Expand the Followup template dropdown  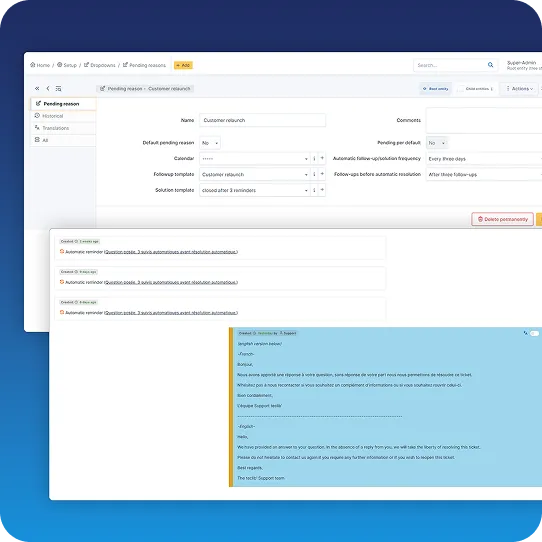click(255, 175)
